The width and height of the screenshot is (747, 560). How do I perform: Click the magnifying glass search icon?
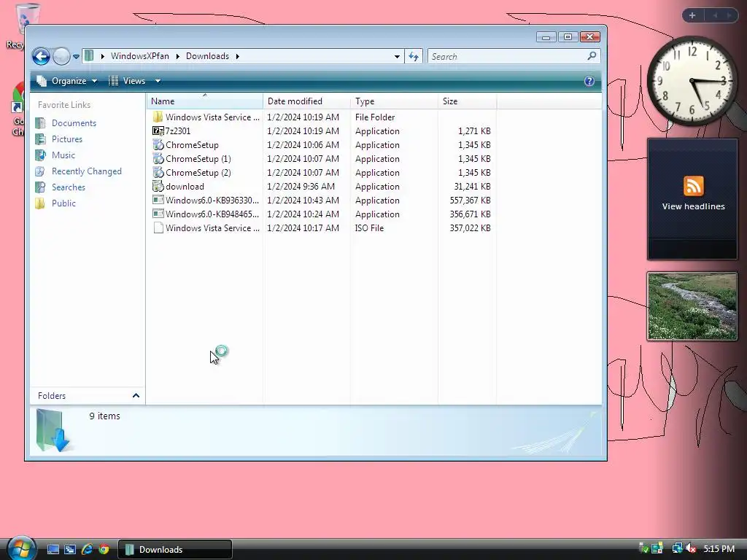592,56
